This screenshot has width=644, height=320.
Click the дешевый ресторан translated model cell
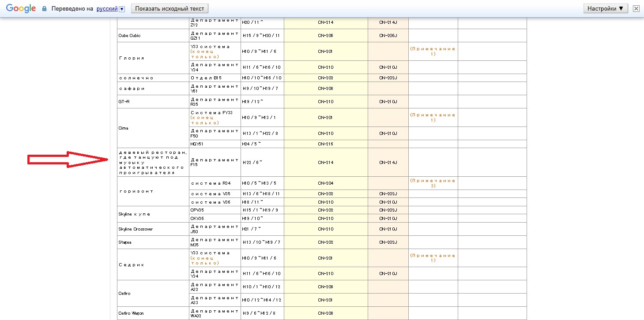click(153, 163)
